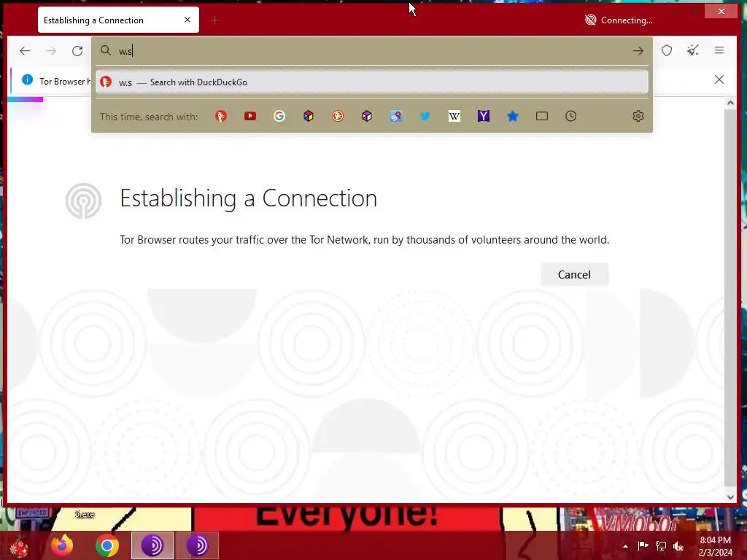This screenshot has height=560, width=747.
Task: Click the magnifier icon in the URL bar
Action: tap(106, 50)
